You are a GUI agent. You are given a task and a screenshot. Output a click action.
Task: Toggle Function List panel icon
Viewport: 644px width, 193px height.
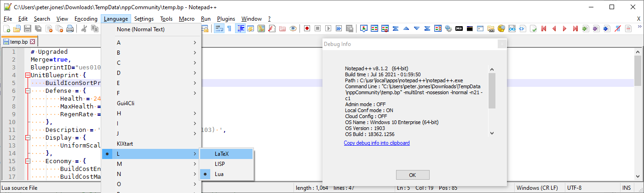pos(271,28)
